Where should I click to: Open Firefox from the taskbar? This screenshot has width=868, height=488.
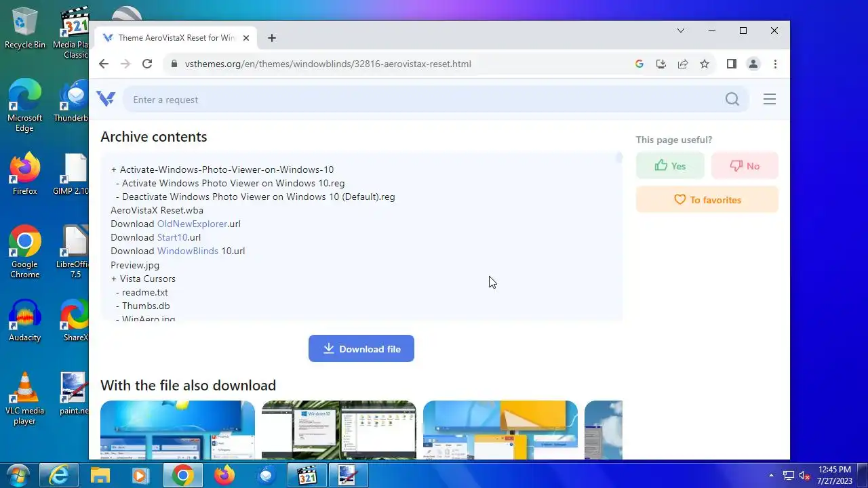[x=224, y=476]
